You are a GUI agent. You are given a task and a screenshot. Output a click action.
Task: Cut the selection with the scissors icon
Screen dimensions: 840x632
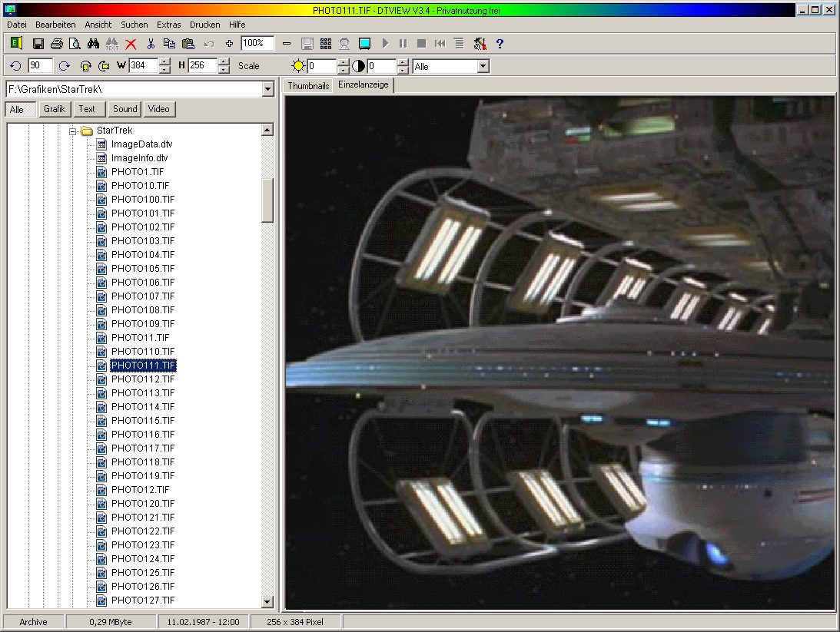pos(151,44)
